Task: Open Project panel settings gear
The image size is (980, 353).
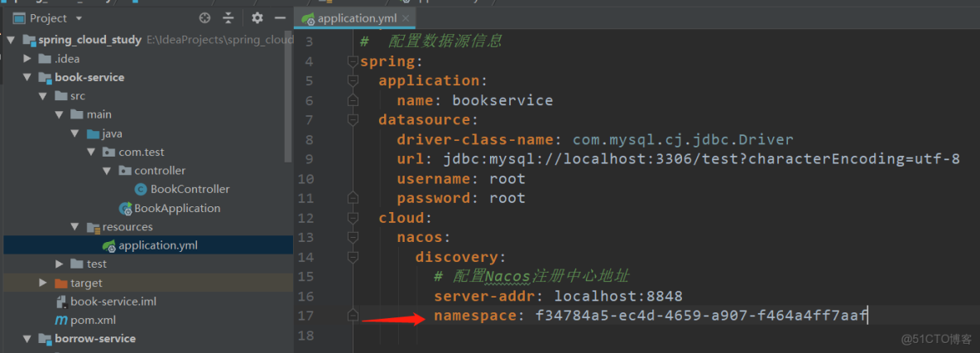Action: pyautogui.click(x=257, y=18)
